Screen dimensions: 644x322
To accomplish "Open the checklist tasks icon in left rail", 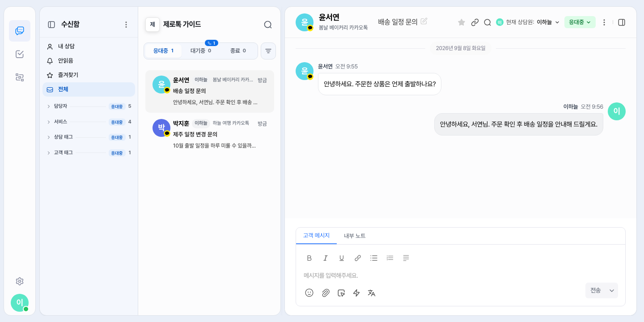I will point(20,54).
